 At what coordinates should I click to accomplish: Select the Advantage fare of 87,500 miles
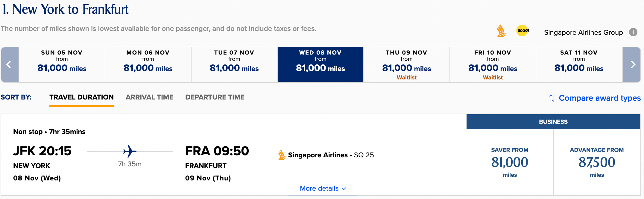596,162
